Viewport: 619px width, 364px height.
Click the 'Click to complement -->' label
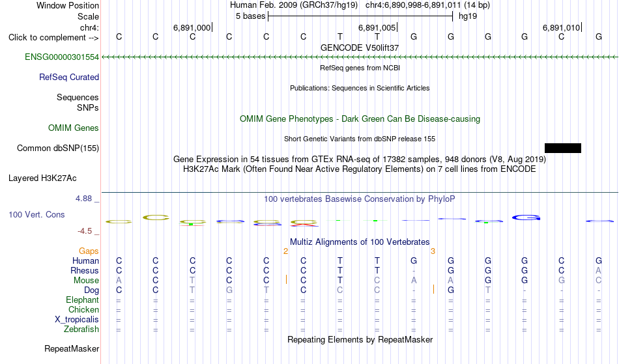point(53,38)
